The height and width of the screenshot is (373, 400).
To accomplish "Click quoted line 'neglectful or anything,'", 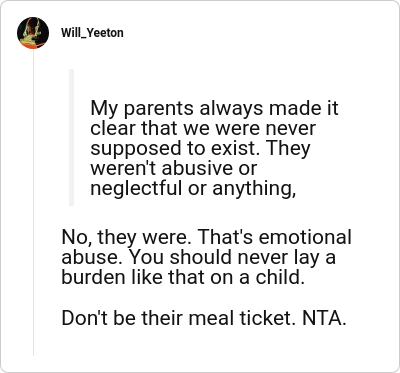I will pos(193,189).
